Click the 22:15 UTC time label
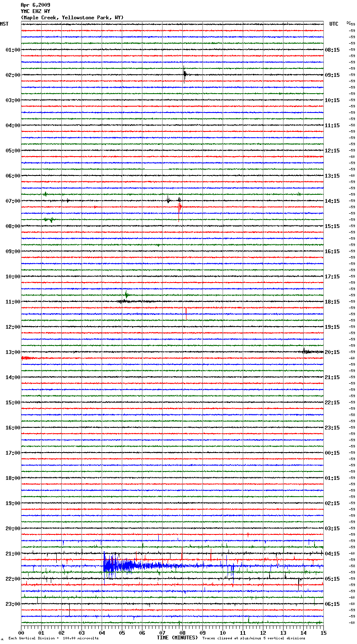Image resolution: width=357 pixels, height=644 pixels. (x=332, y=403)
